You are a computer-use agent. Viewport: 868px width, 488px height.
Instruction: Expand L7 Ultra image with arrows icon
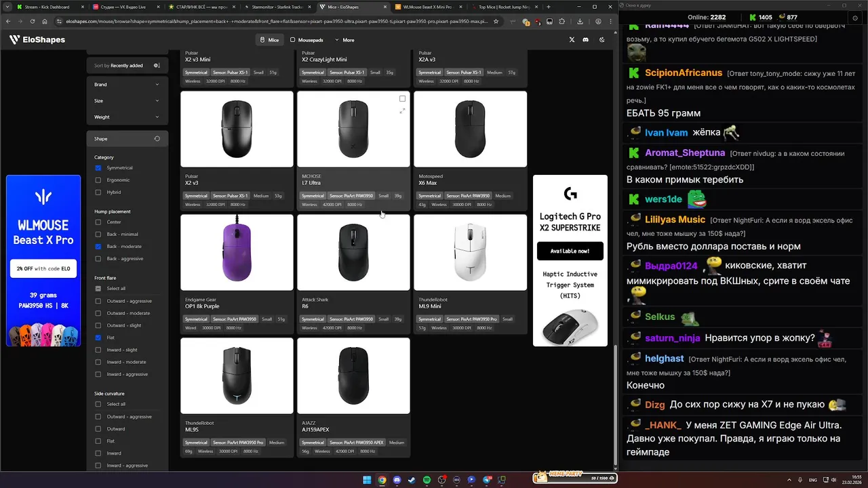[x=402, y=110]
